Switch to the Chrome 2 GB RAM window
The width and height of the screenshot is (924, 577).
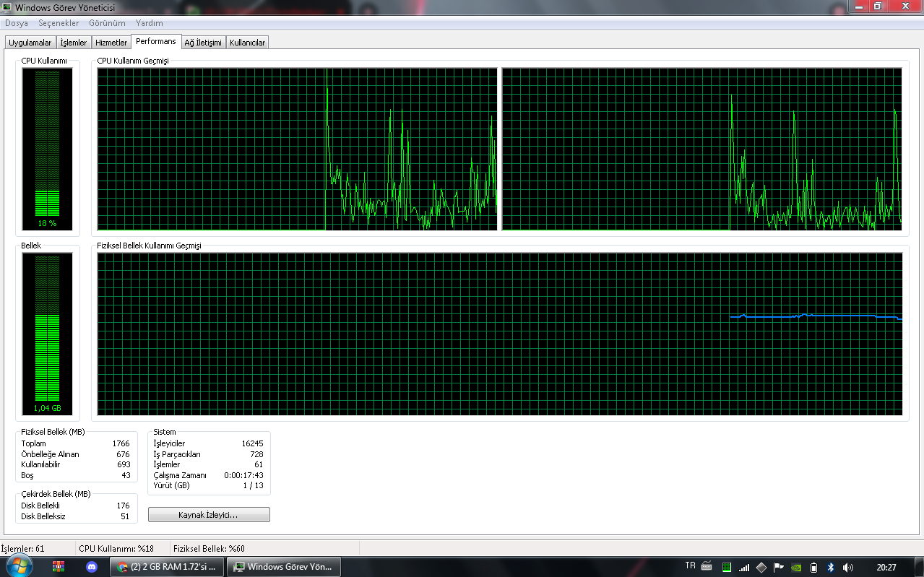[x=167, y=567]
